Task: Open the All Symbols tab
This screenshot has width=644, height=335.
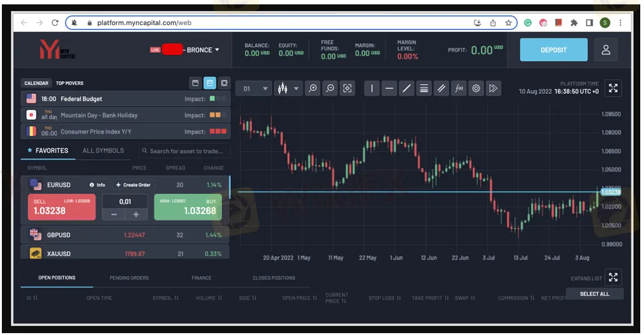Action: click(x=103, y=151)
